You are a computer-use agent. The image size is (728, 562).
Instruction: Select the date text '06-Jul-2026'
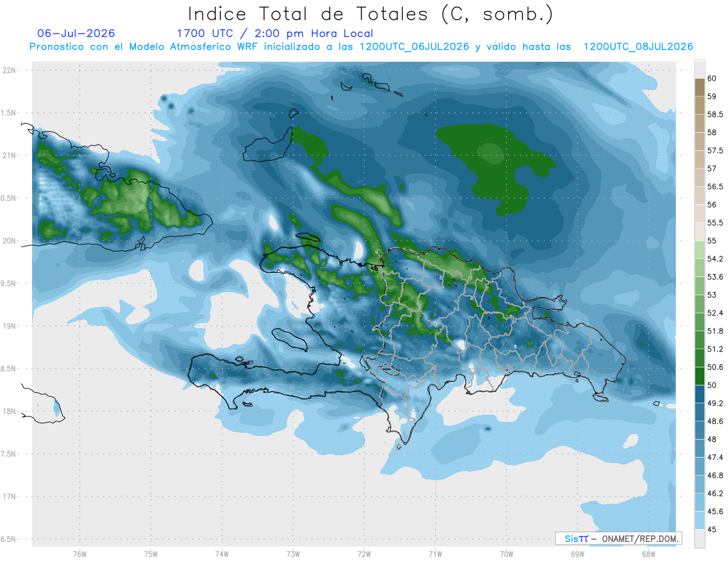tap(76, 33)
